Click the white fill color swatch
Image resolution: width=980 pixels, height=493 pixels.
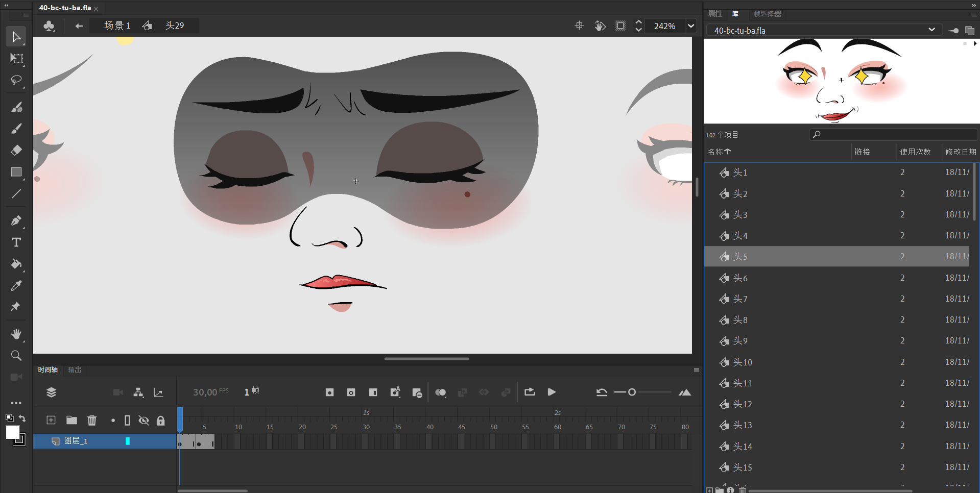(12, 432)
